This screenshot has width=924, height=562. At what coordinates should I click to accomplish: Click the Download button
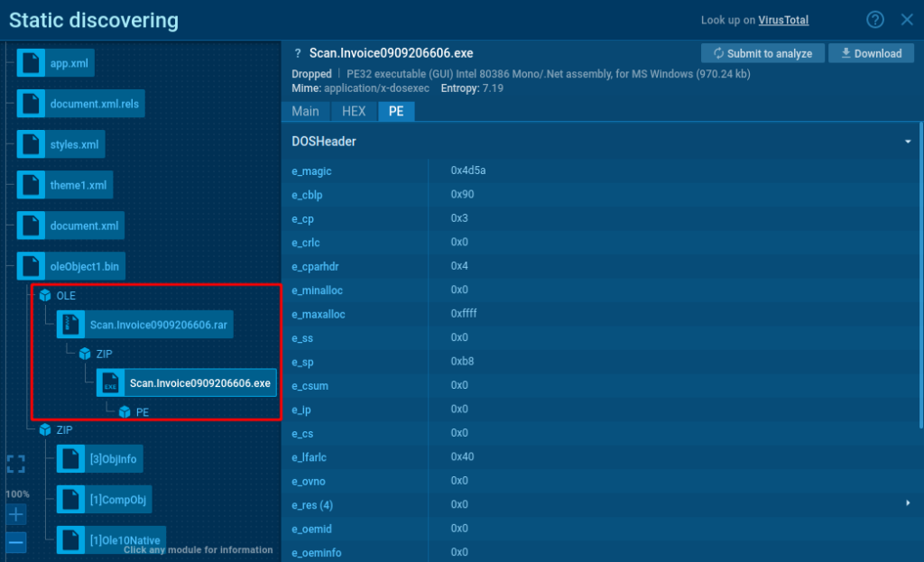point(871,53)
